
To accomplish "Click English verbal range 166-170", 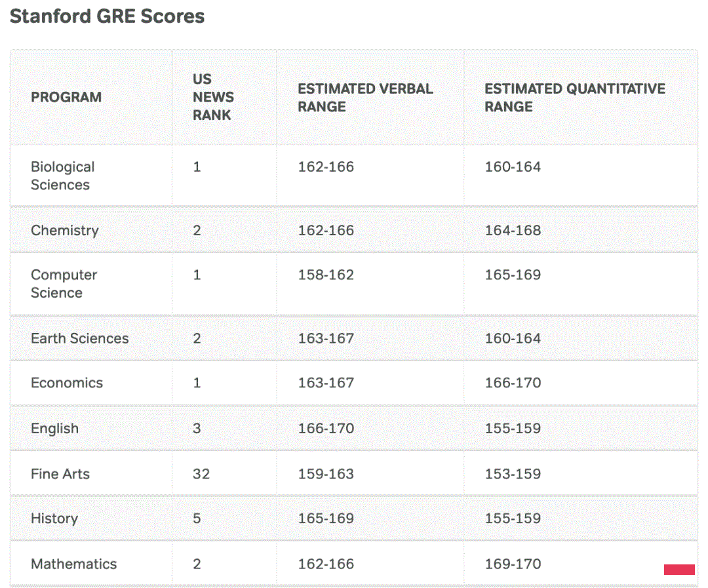I will pyautogui.click(x=326, y=428).
